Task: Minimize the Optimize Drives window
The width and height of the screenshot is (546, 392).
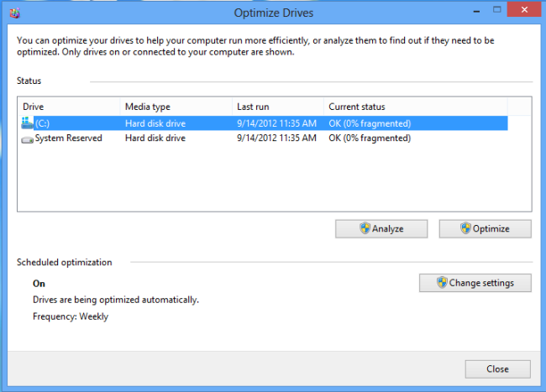Action: 477,10
